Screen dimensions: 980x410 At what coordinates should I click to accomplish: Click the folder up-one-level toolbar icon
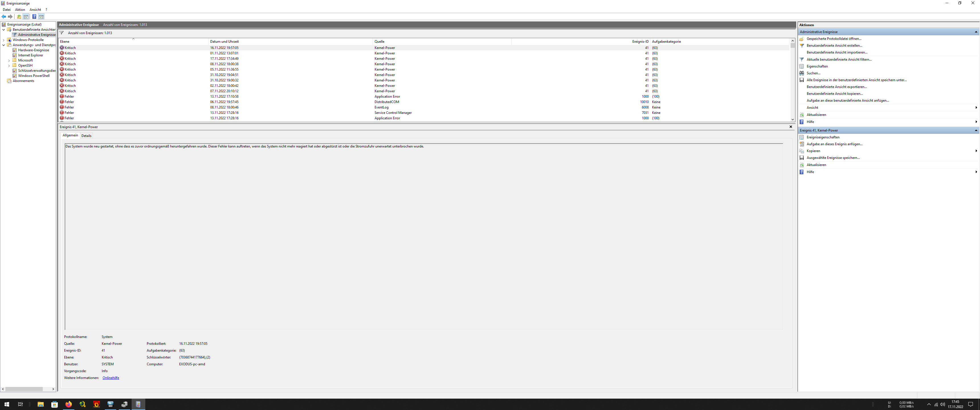point(19,17)
